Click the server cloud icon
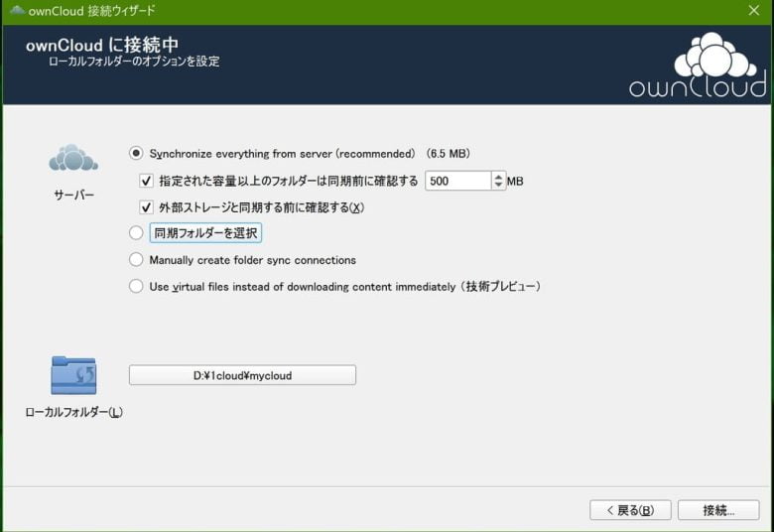Screen dimensions: 774x532 tap(73, 158)
